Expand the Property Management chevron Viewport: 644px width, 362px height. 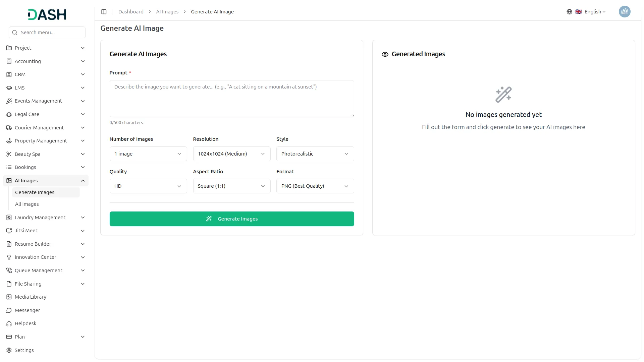point(83,141)
